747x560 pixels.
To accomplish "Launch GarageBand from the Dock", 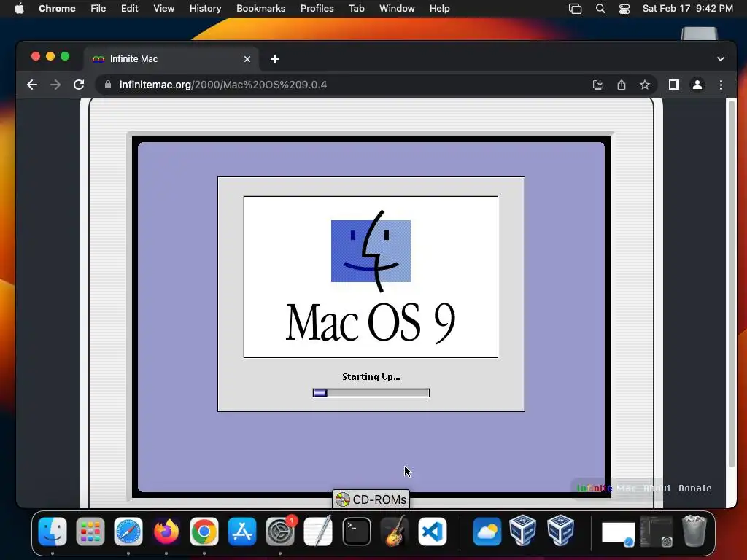I will click(395, 532).
